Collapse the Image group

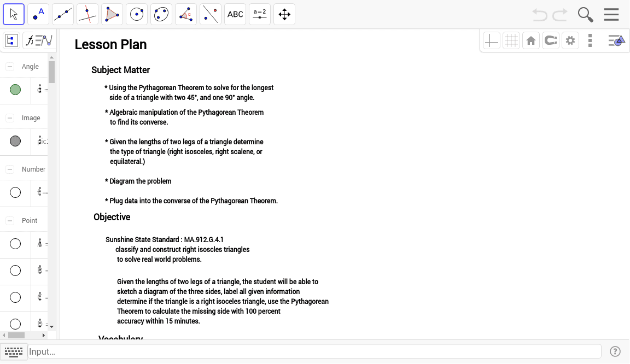[10, 118]
